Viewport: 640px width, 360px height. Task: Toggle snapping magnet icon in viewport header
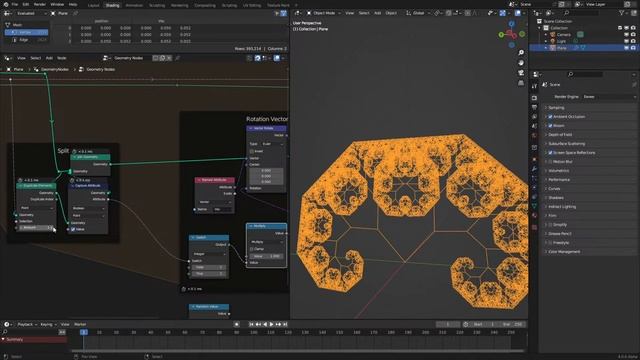pyautogui.click(x=449, y=13)
